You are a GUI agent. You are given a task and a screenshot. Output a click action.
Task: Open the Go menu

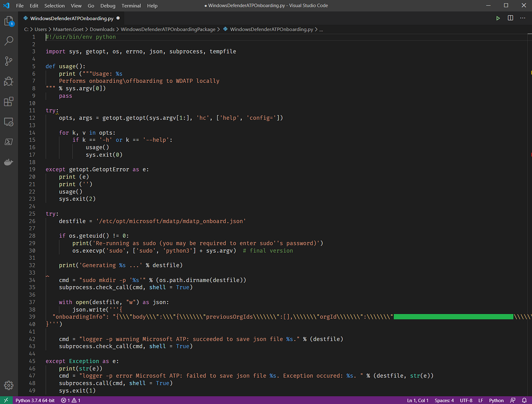(91, 6)
